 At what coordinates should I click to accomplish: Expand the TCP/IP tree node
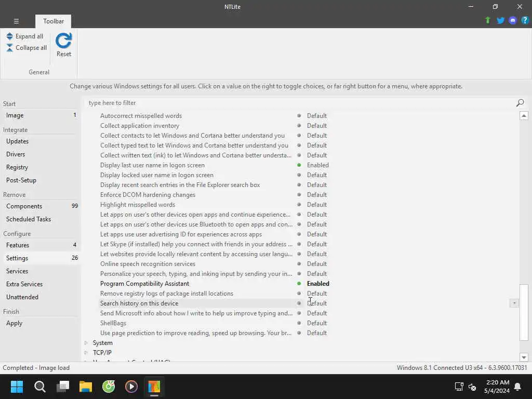[86, 353]
